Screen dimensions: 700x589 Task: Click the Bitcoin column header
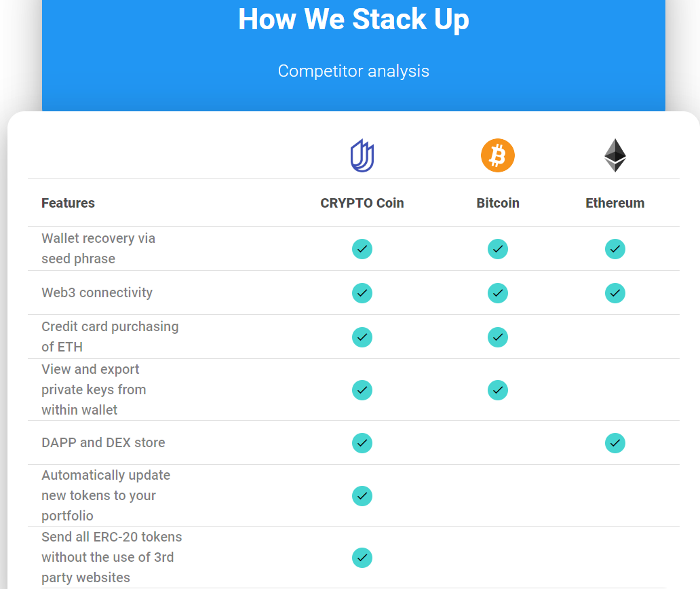pyautogui.click(x=498, y=203)
